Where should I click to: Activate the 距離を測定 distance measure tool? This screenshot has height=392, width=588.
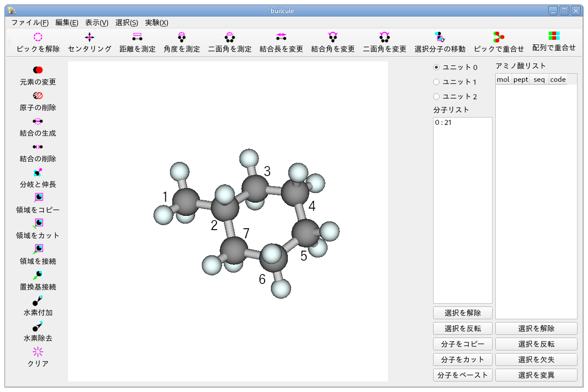point(137,37)
